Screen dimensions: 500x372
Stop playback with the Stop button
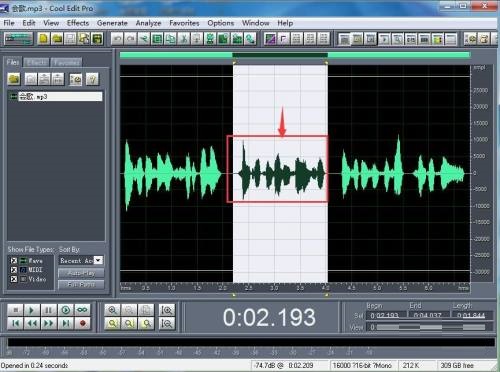tap(15, 310)
